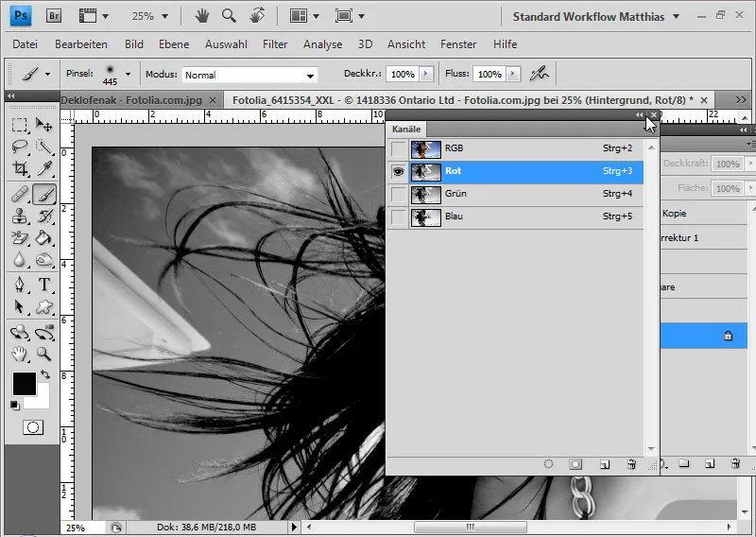The image size is (756, 537).
Task: Open the Standard Workflow Matthias workspace menu
Action: (x=596, y=16)
